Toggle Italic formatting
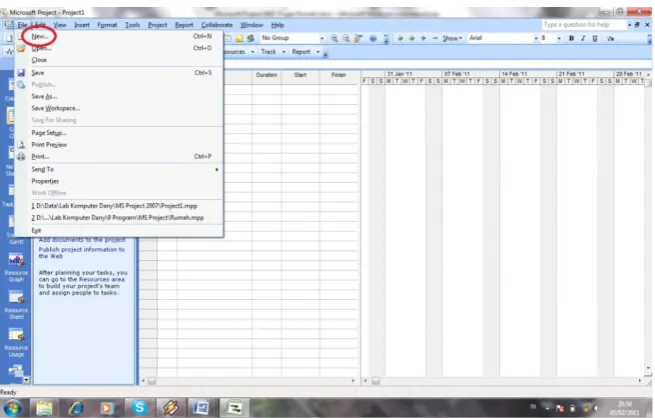 pyautogui.click(x=583, y=38)
